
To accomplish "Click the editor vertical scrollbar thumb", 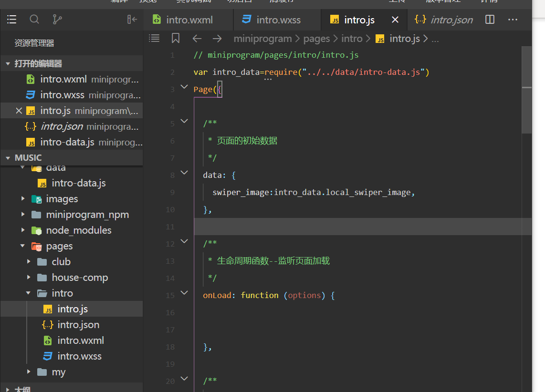I will (526, 90).
